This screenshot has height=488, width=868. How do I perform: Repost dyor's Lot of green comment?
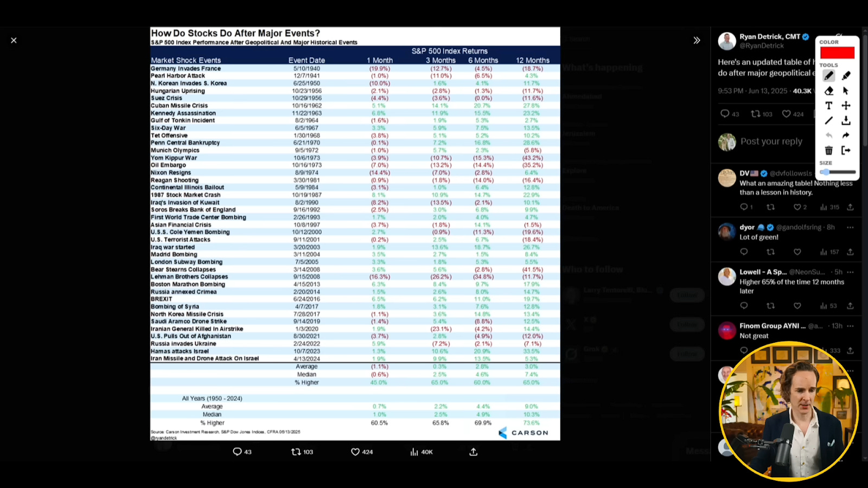click(x=770, y=252)
